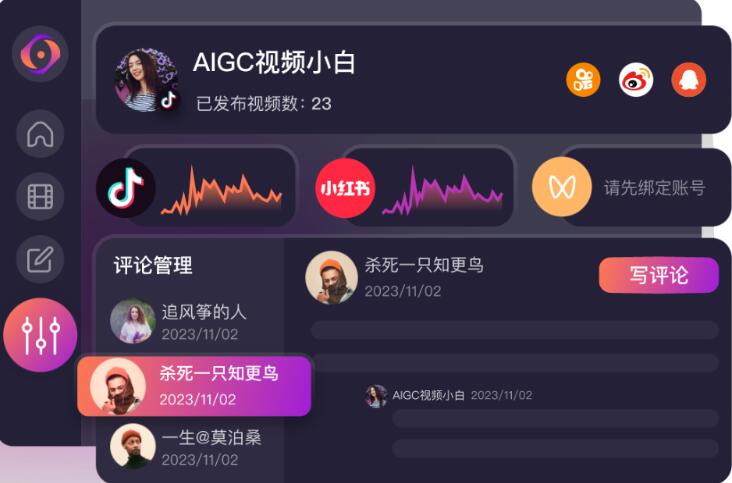Click the 写评论 button
The width and height of the screenshot is (732, 483).
(x=659, y=275)
